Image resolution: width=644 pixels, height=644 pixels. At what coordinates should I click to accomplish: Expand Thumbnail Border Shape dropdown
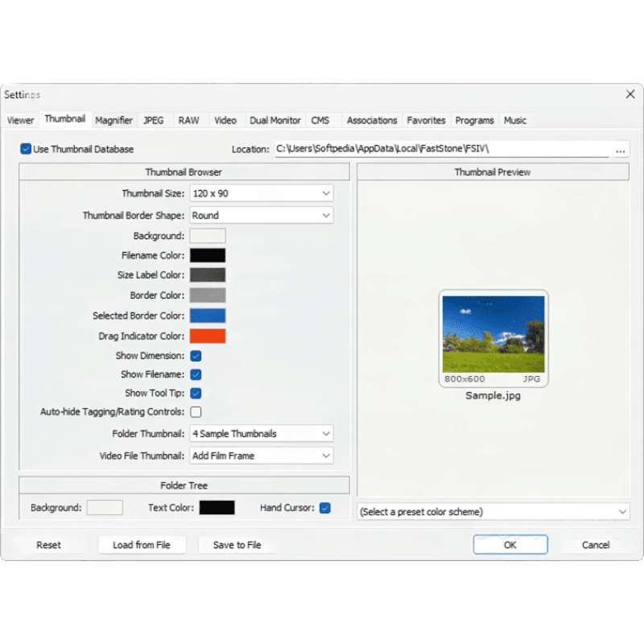[x=261, y=216]
